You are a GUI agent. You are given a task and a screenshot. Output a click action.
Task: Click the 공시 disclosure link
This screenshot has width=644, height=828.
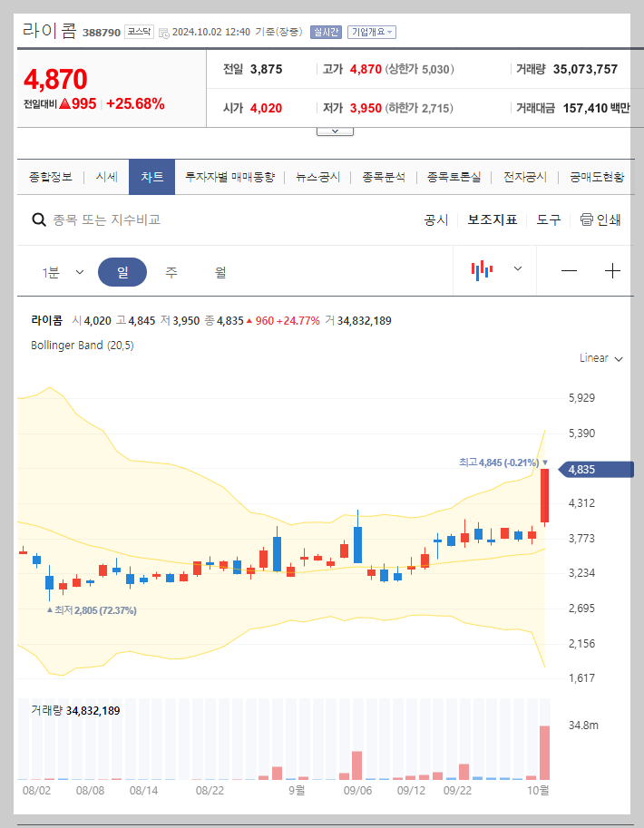point(435,219)
